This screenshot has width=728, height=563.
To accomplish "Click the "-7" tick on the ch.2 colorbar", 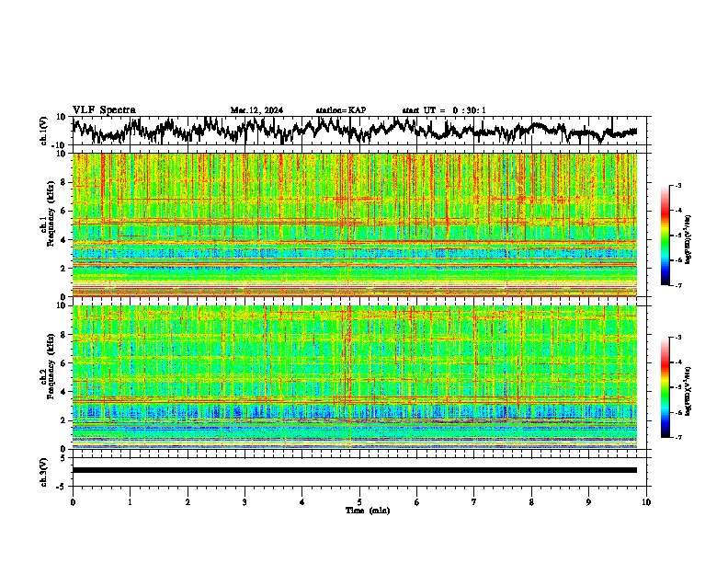I will point(678,438).
